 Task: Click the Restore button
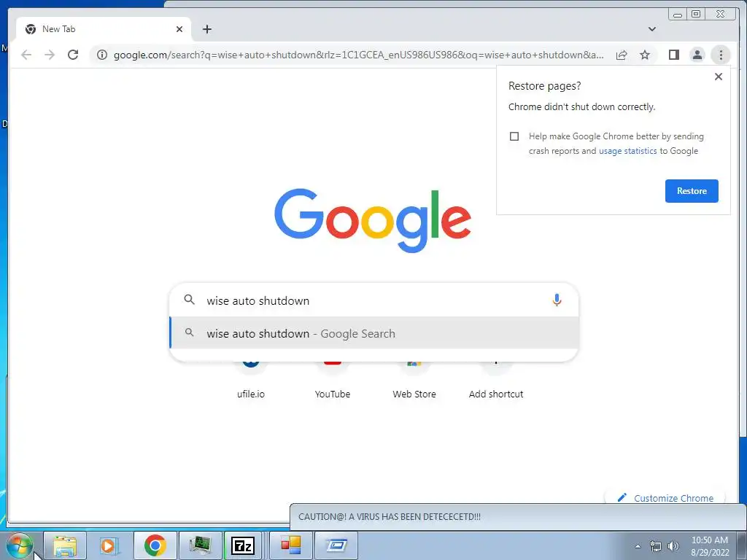[x=692, y=191]
